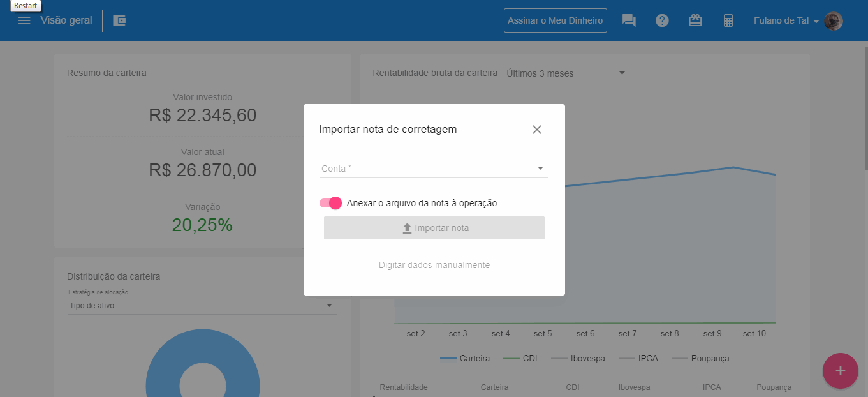The width and height of the screenshot is (868, 397).
Task: Click the Assinar o Meu Dinheiro button
Action: click(x=555, y=20)
